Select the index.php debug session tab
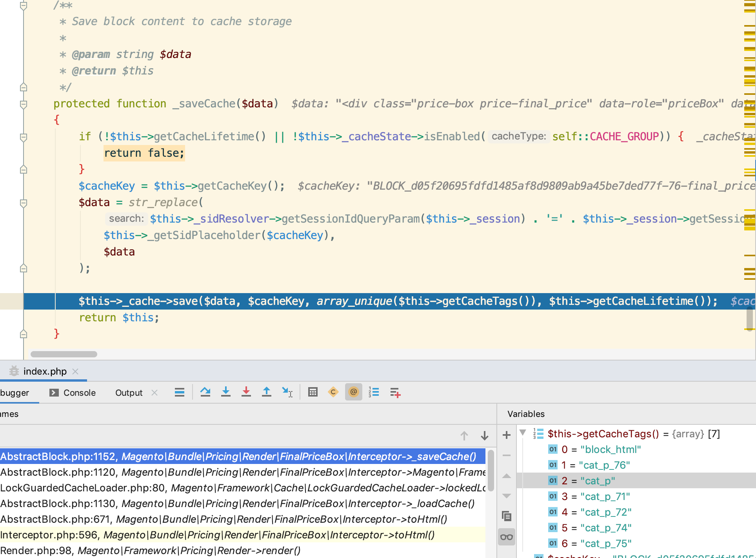756x558 pixels. click(45, 371)
